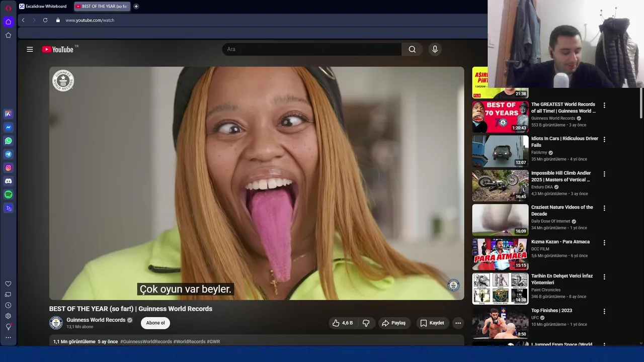644x362 pixels.
Task: Open more actions menu beside Kaydet
Action: click(458, 323)
